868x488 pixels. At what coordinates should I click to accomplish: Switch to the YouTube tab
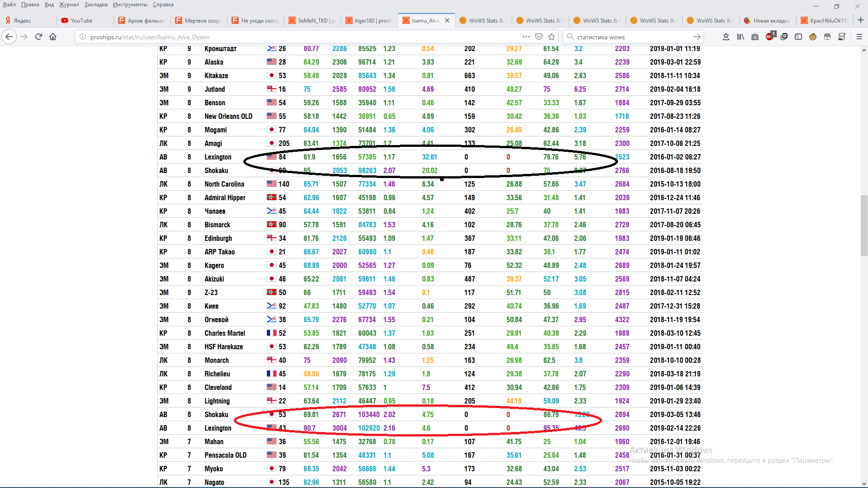(x=85, y=20)
